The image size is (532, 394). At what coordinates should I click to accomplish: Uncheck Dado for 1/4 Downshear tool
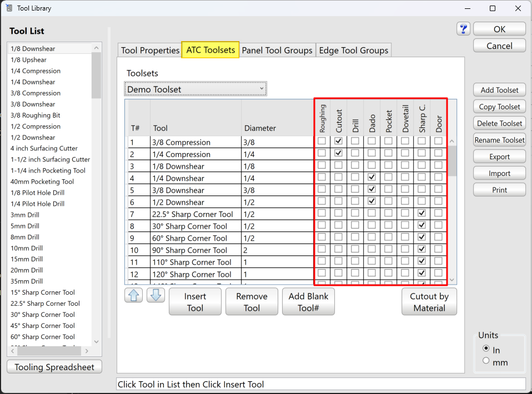[x=372, y=177]
